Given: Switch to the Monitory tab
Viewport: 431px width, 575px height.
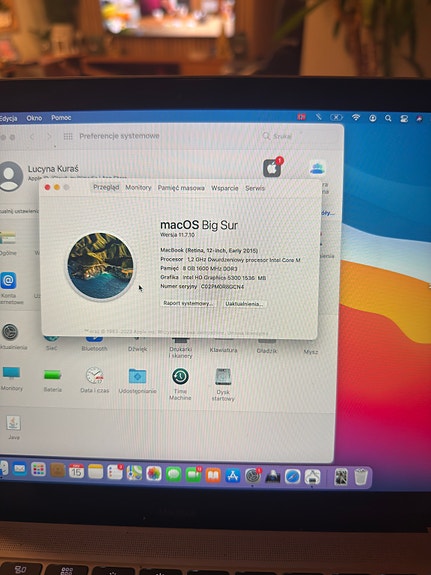Looking at the screenshot, I should (x=138, y=187).
